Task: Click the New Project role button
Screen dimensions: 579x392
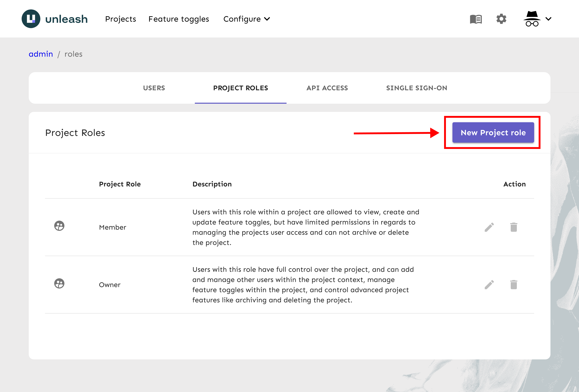Action: [x=493, y=132]
